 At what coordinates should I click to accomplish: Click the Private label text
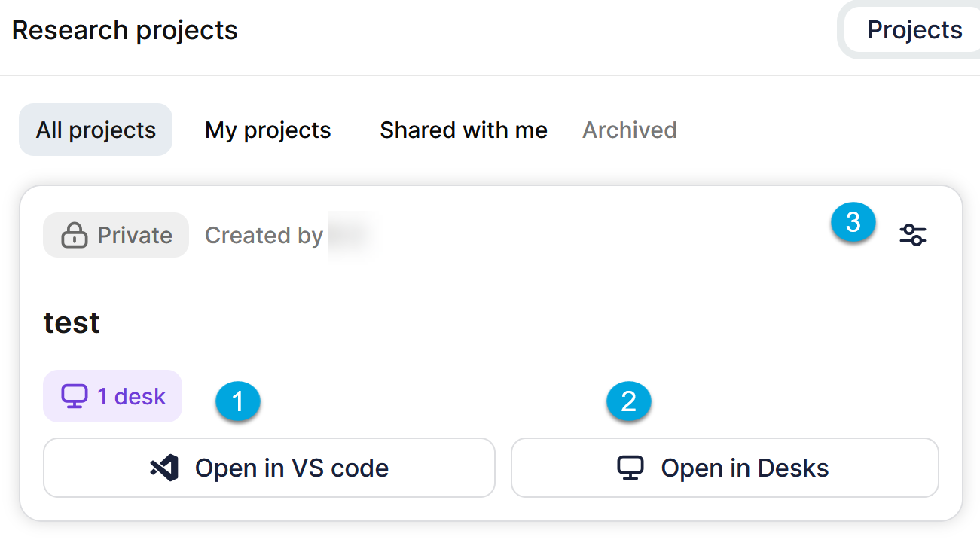coord(135,236)
